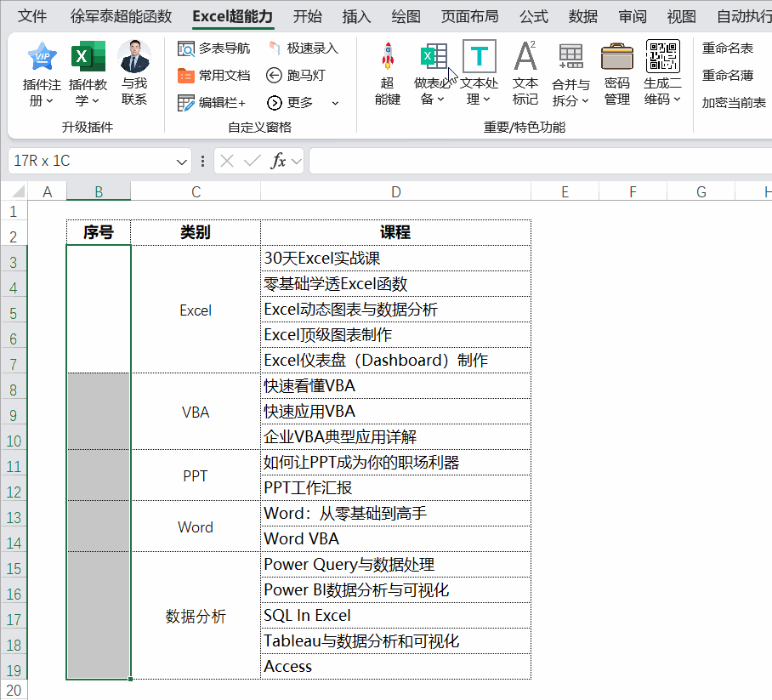This screenshot has width=772, height=700.
Task: Switch to the 审阅 tab
Action: 633,16
